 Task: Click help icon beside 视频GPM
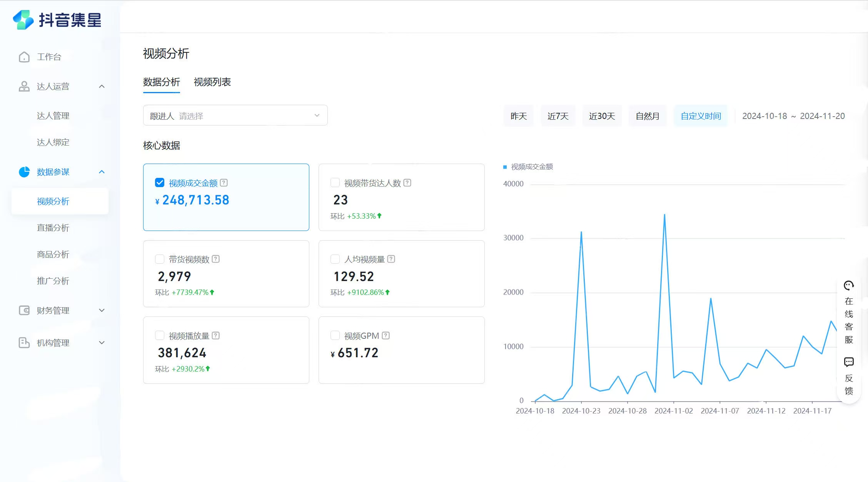point(386,336)
